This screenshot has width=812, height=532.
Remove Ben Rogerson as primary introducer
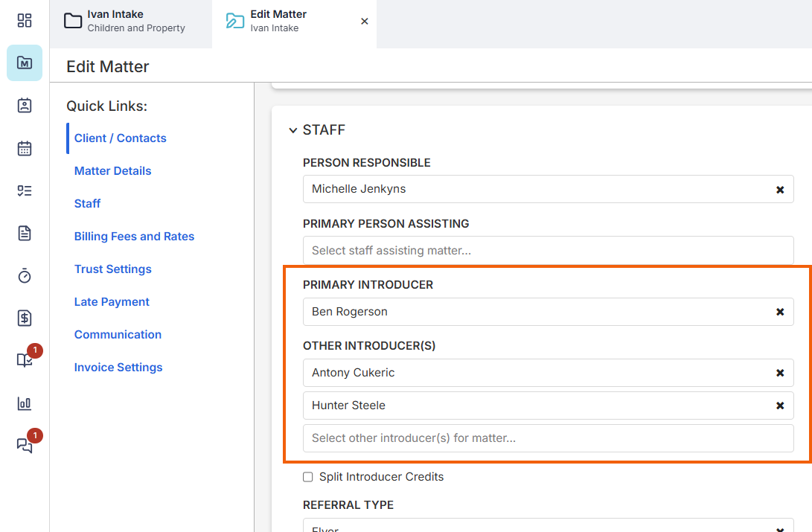click(780, 312)
